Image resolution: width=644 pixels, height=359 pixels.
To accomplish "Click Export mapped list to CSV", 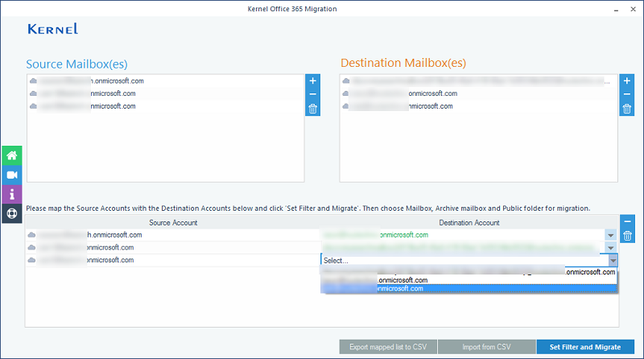I will 388,347.
